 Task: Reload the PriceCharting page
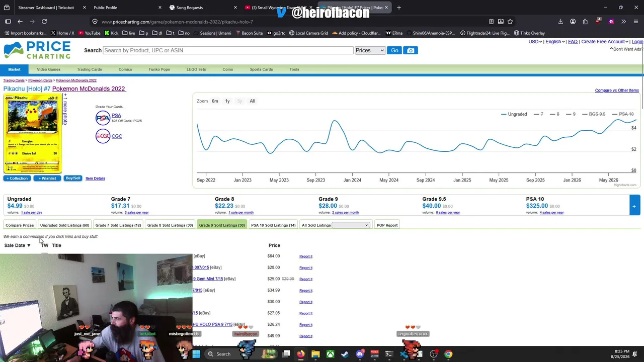pyautogui.click(x=44, y=22)
